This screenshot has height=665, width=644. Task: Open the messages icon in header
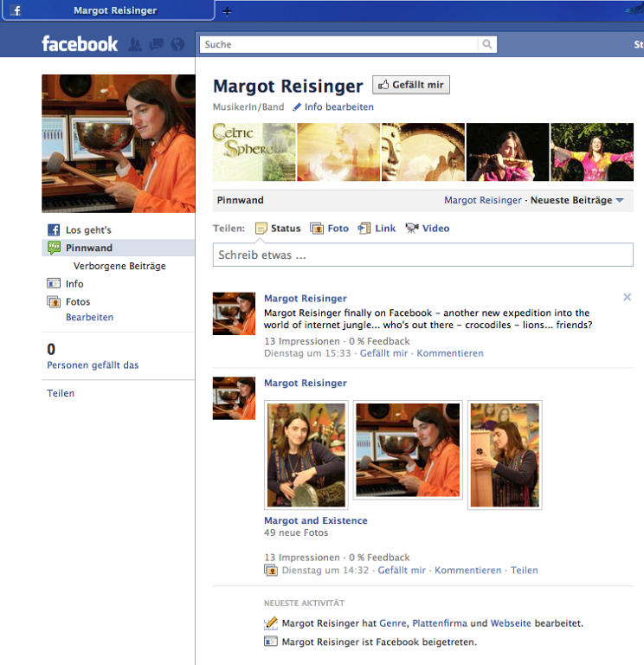(156, 44)
